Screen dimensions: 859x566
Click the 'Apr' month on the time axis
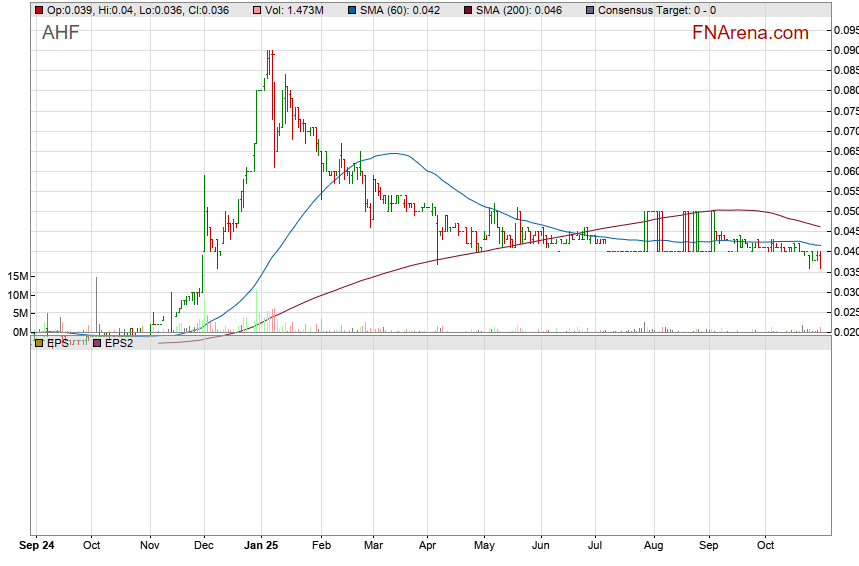pyautogui.click(x=427, y=547)
